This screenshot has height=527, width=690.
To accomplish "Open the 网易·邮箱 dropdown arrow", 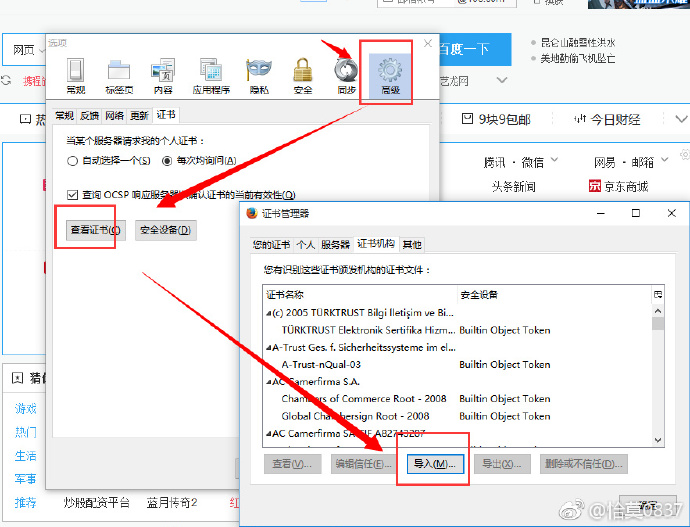I will 664,159.
